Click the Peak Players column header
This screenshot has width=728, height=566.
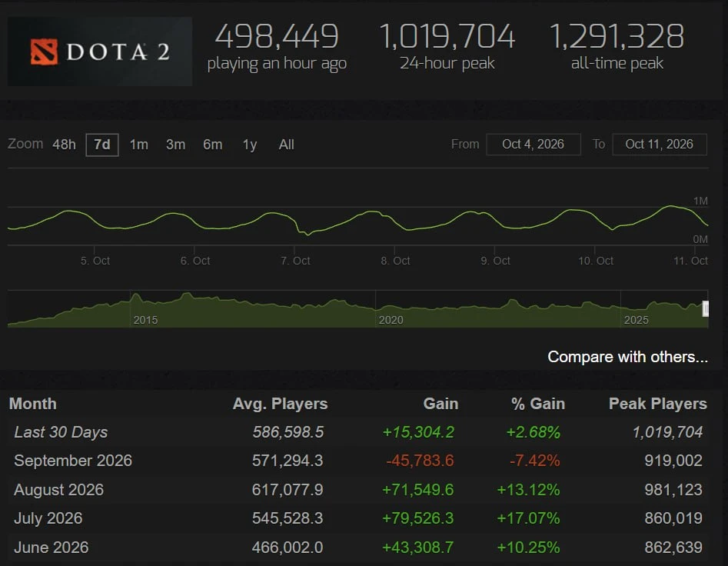pos(658,404)
